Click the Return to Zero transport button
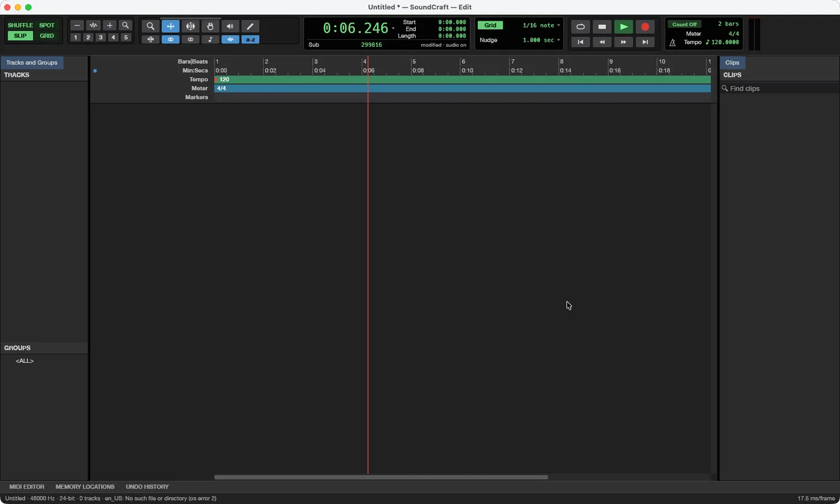Viewport: 840px width, 504px height. tap(580, 42)
